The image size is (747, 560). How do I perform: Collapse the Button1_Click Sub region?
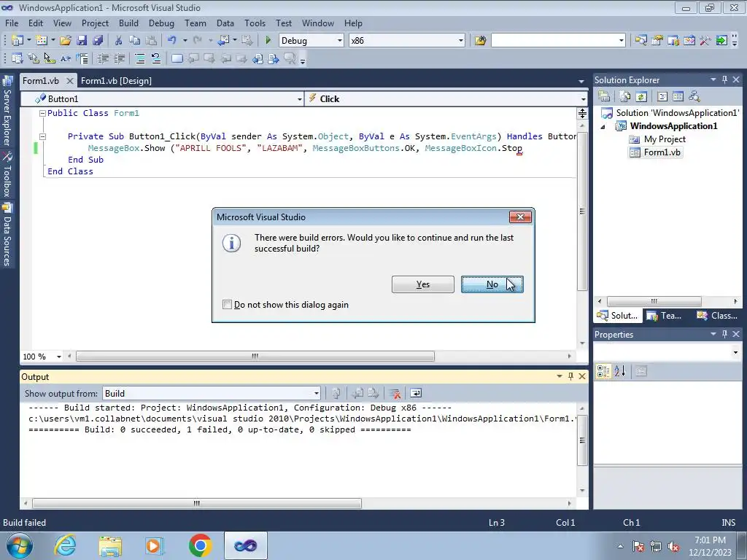point(42,136)
